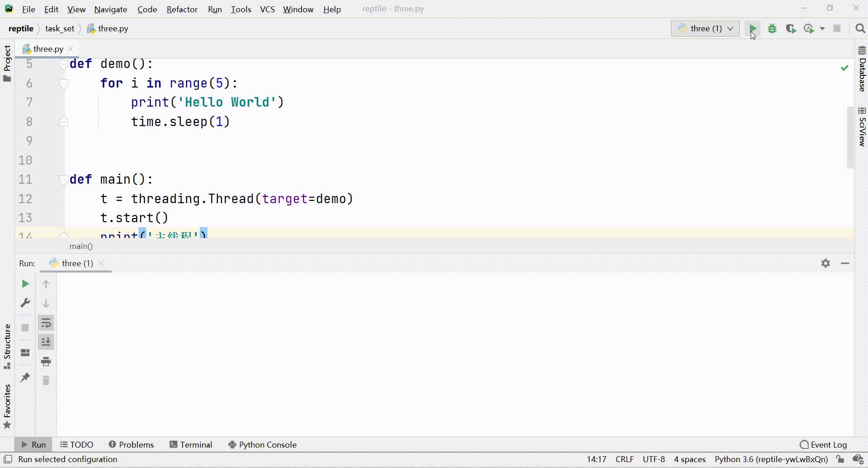Open the Edit menu
The width and height of the screenshot is (868, 468).
coord(51,9)
